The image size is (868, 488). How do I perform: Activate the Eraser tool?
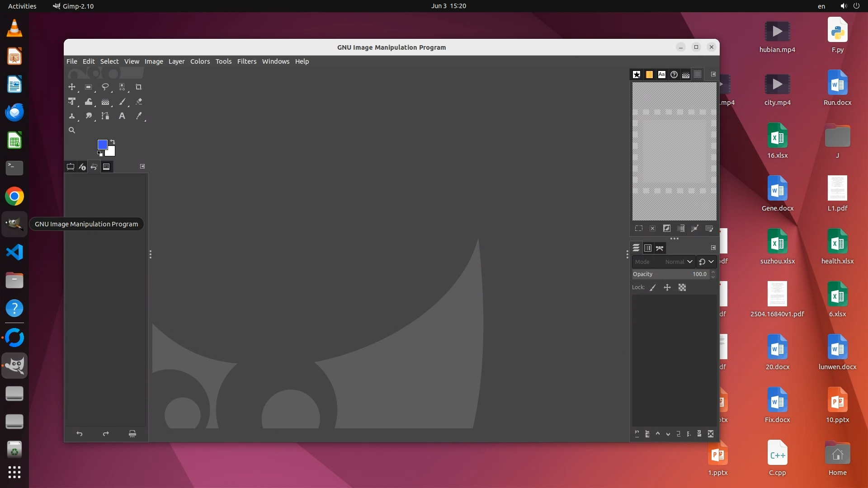(138, 102)
